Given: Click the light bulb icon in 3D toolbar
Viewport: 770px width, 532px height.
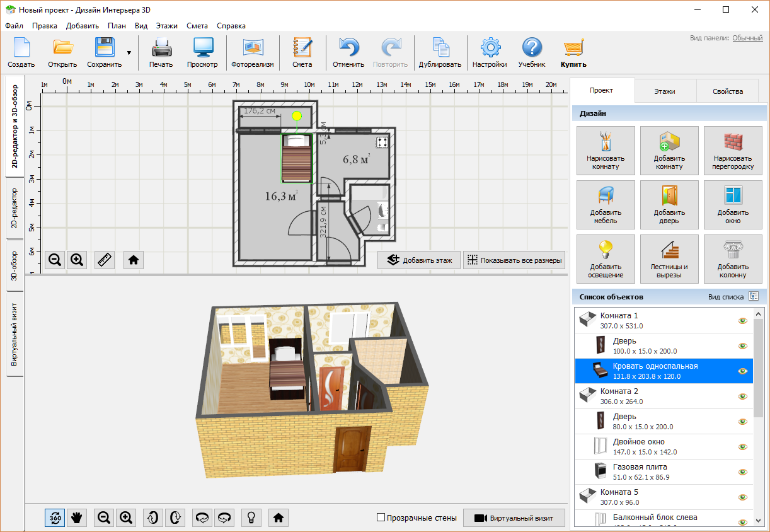Looking at the screenshot, I should (x=251, y=518).
